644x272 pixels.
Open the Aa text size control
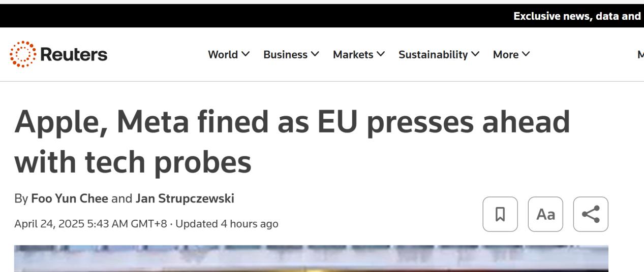coord(545,214)
